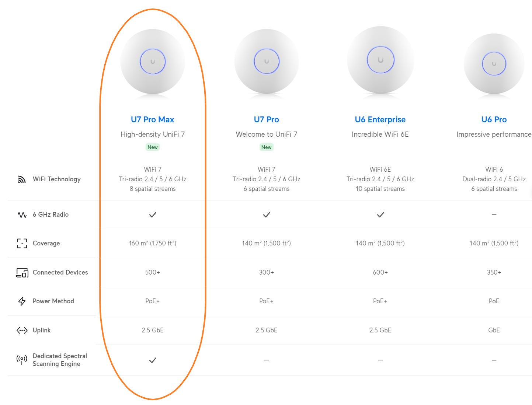Click the Coverage area icon
Viewport: 532px width, 405px height.
[22, 243]
